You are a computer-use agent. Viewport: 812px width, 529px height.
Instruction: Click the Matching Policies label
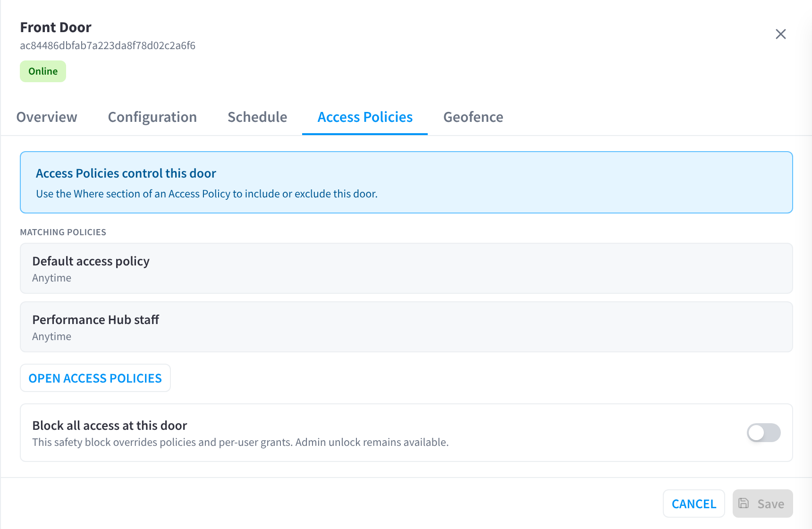(x=63, y=232)
